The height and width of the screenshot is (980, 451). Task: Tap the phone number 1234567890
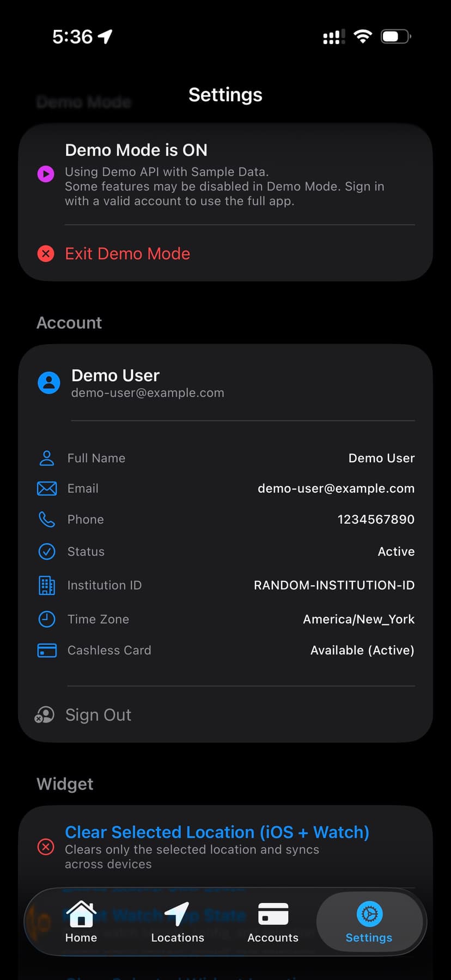coord(376,519)
